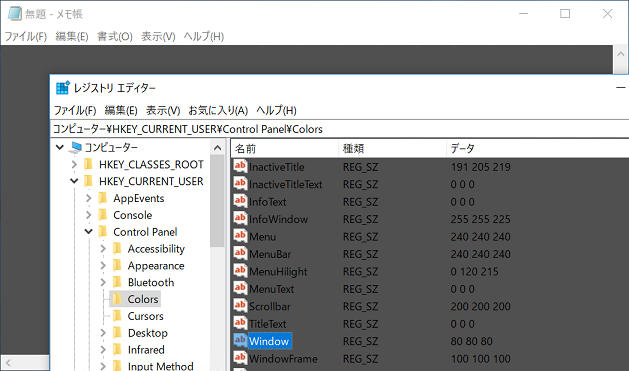
Task: Collapse the コンピューター root node
Action: 60,148
